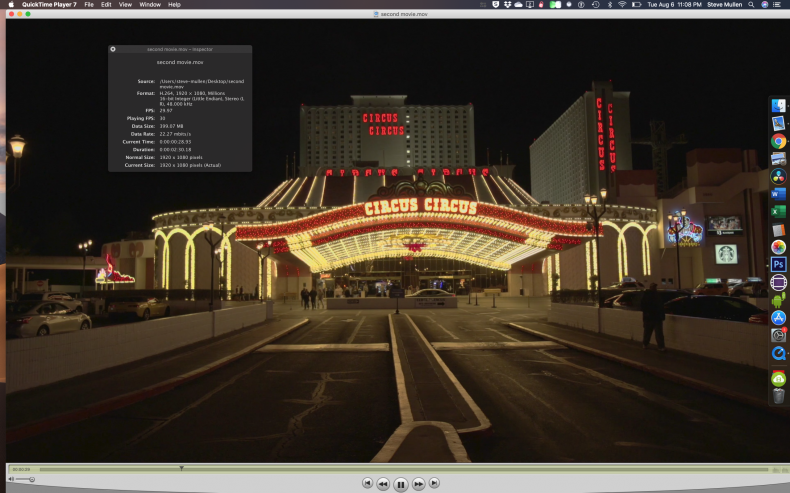Image resolution: width=790 pixels, height=493 pixels.
Task: Open System Preferences from the Dock
Action: pos(778,335)
